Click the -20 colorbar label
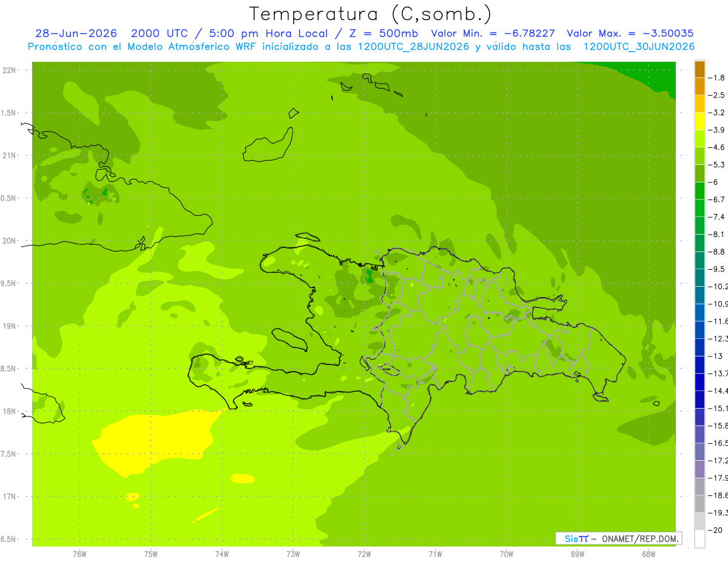This screenshot has width=728, height=562. click(716, 530)
